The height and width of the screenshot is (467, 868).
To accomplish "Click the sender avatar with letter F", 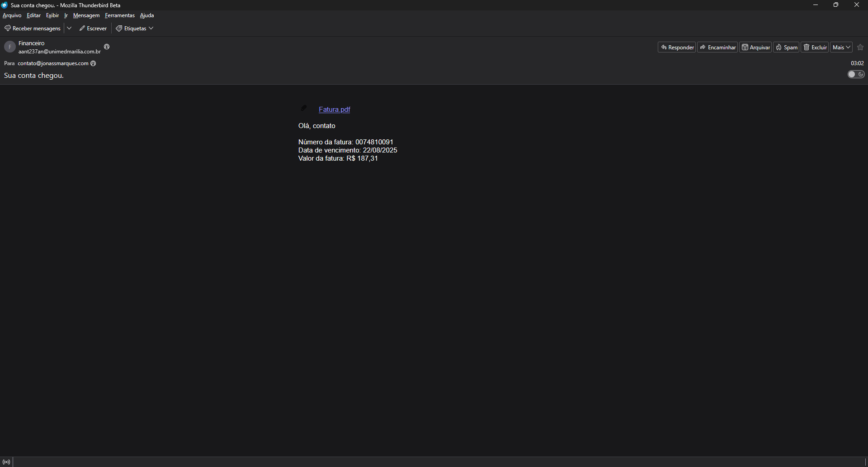I will click(10, 47).
